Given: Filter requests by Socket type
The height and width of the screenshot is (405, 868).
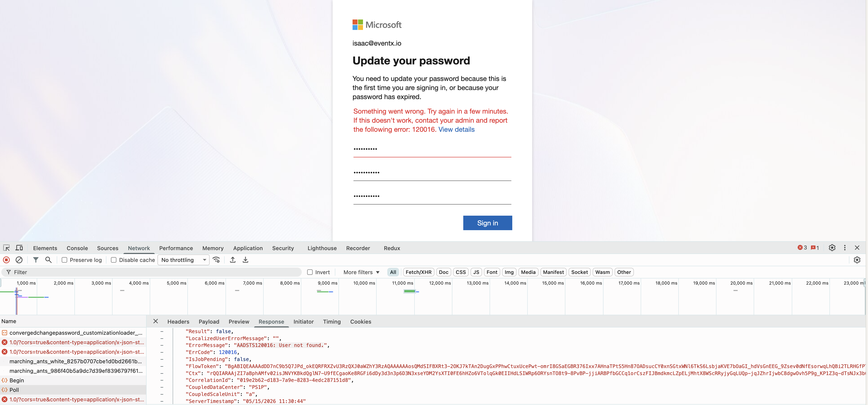Looking at the screenshot, I should tap(579, 272).
